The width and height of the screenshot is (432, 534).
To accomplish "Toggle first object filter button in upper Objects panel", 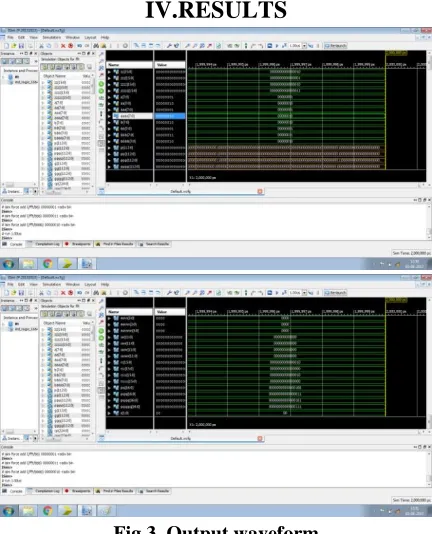I will point(44,67).
